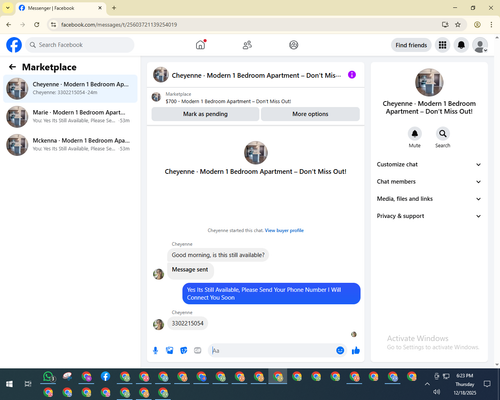
Task: Send a thumbs-up like
Action: click(x=356, y=350)
